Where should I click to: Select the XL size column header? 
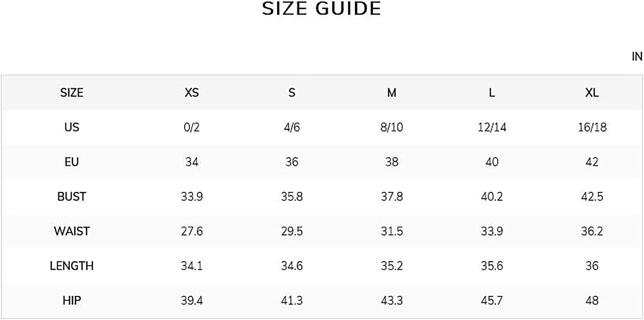point(592,93)
